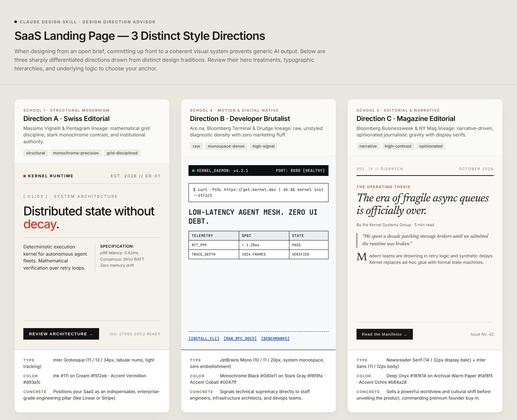The width and height of the screenshot is (517, 420).
Task: Click the curl install command box
Action: pos(258,192)
